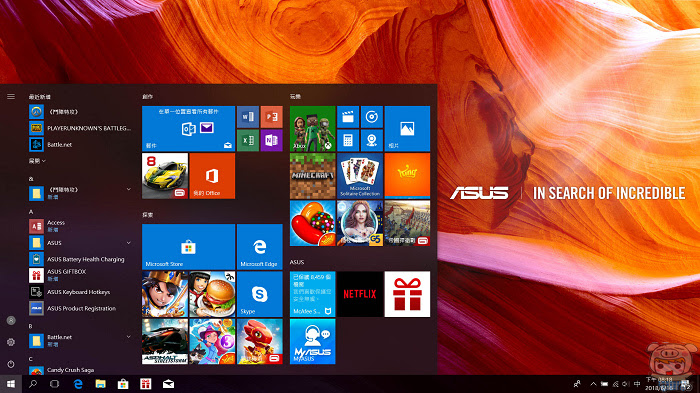Open the Wi-Fi network tray icon
The width and height of the screenshot is (700, 393).
[x=615, y=384]
